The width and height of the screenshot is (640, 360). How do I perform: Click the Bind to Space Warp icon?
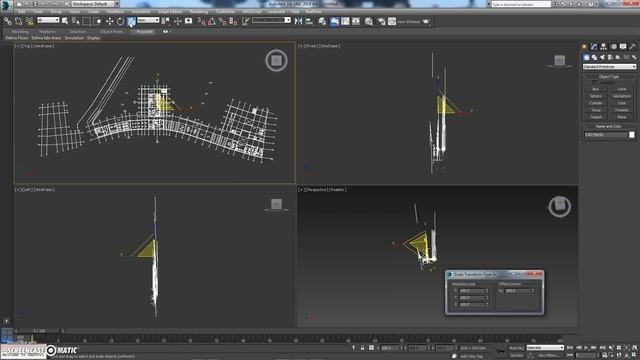[x=29, y=21]
